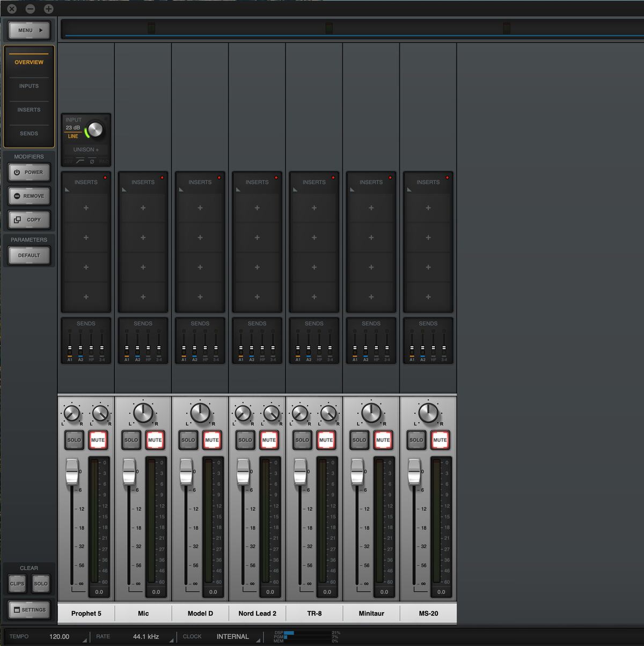Open Model D inserts options triangle

click(x=181, y=190)
